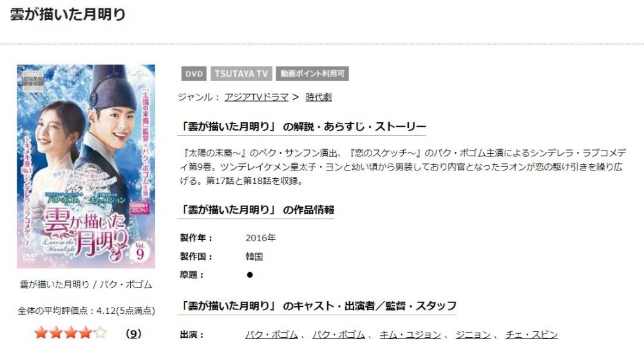Click the TSUTAYA TV badge
The image size is (644, 350).
pos(241,74)
